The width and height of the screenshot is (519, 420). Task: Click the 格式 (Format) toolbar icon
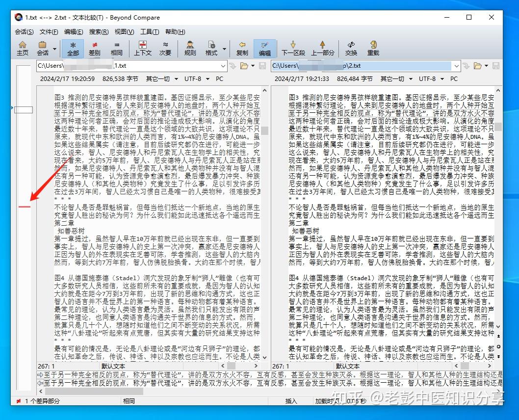tap(212, 49)
